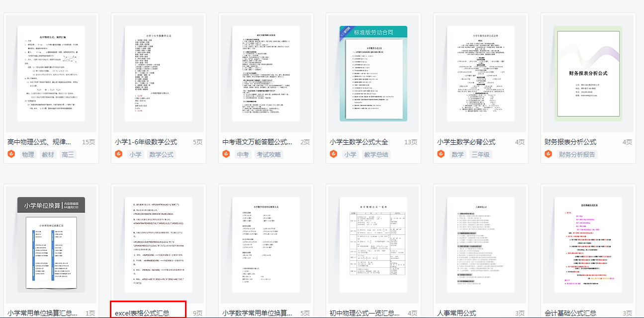644x318 pixels.
Task: Select the 物理 tag
Action: pos(28,154)
